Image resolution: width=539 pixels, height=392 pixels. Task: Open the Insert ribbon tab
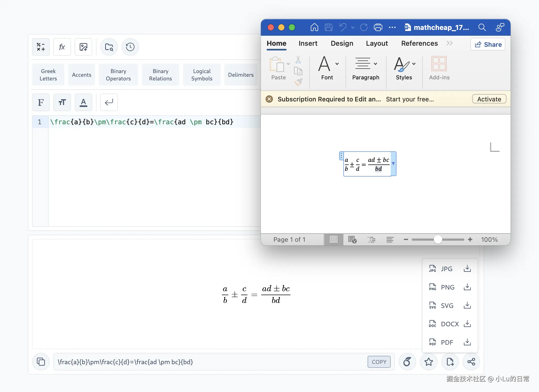tap(308, 43)
